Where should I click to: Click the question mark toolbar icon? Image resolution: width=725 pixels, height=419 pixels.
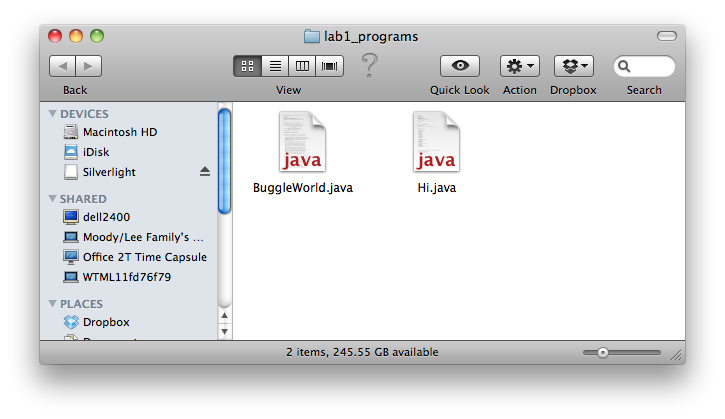369,65
